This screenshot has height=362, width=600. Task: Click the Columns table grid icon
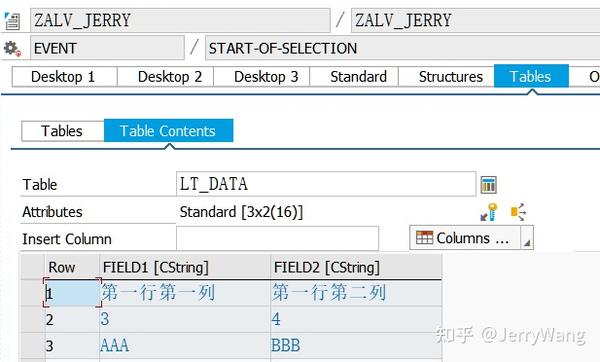(424, 238)
